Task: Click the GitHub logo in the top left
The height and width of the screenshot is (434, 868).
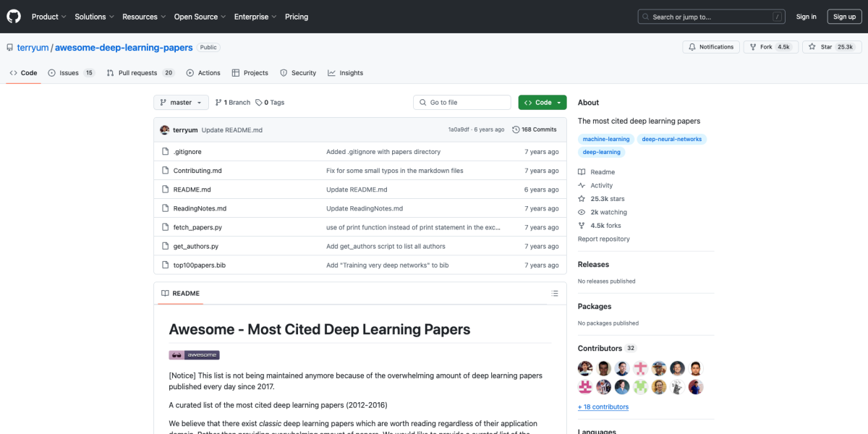Action: [13, 16]
